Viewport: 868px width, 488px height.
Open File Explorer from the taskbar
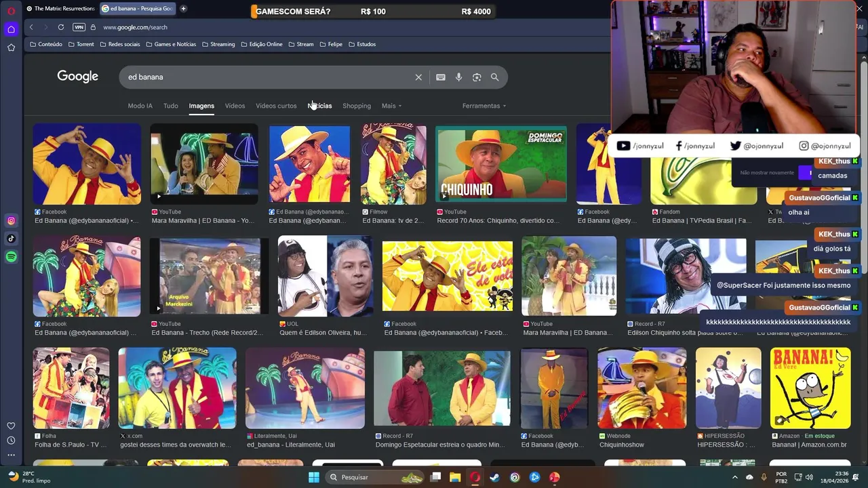click(455, 477)
